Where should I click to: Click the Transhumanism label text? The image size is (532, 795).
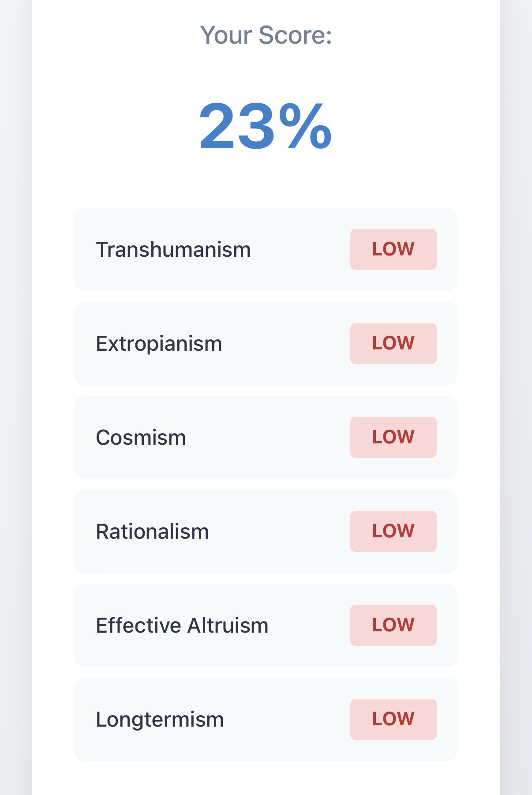(x=173, y=250)
